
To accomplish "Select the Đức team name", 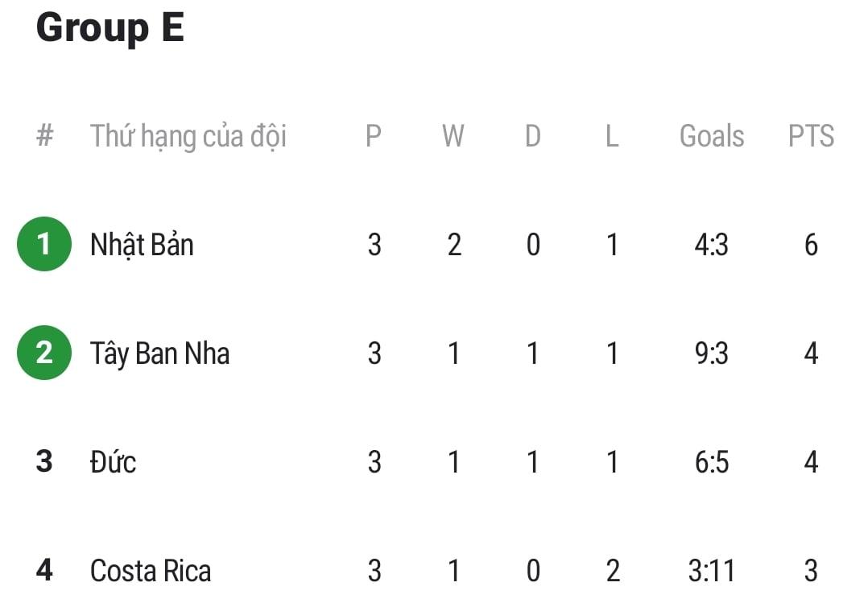I will click(x=113, y=462).
